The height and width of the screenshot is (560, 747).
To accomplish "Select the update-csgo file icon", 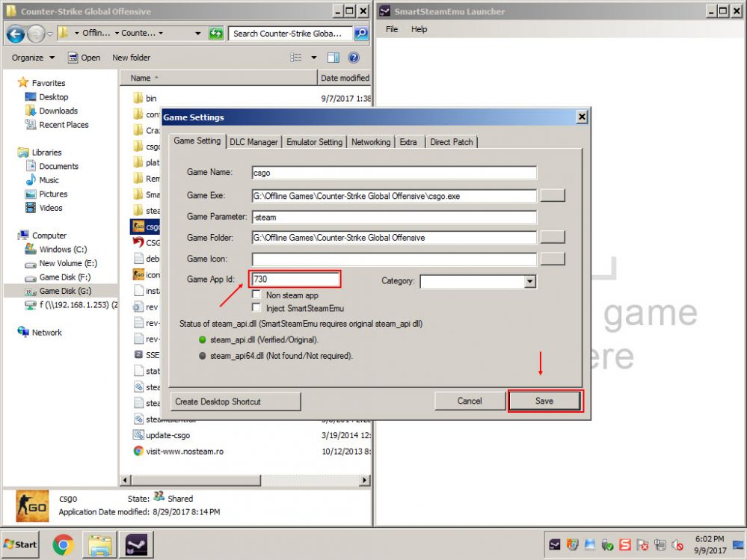I will click(138, 434).
